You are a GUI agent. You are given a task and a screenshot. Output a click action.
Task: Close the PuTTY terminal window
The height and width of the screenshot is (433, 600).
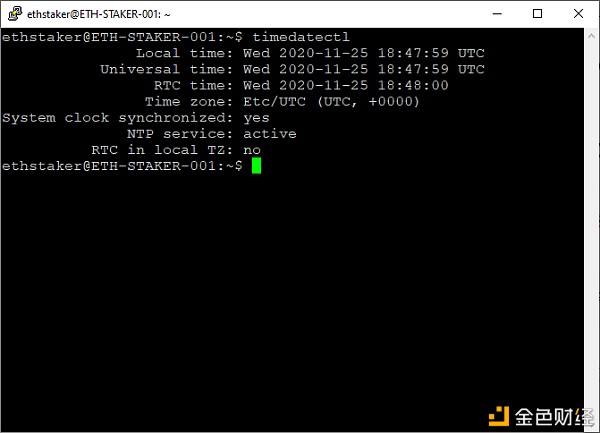578,14
